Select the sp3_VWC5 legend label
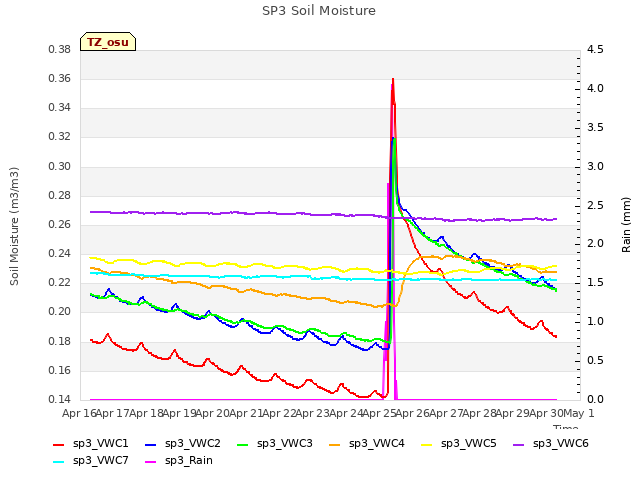The width and height of the screenshot is (640, 480). 469,444
